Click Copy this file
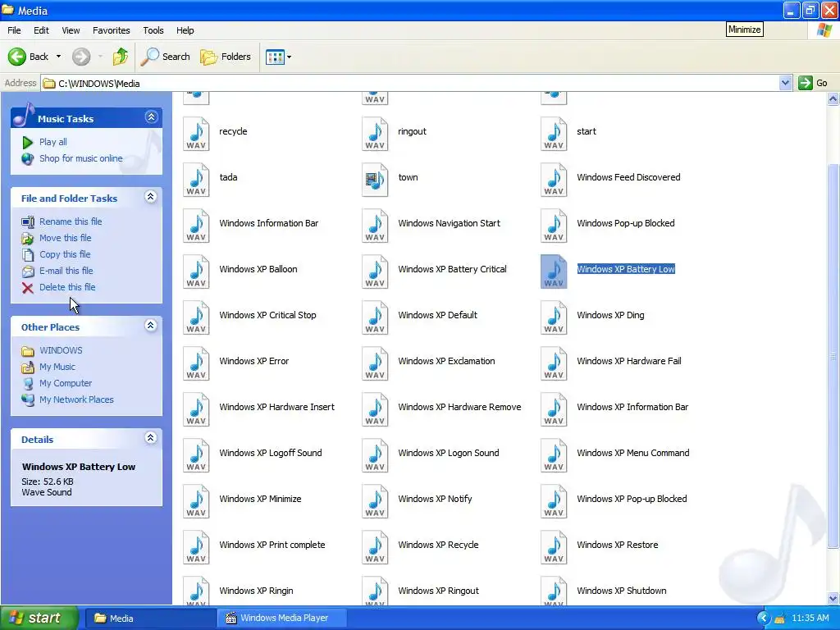Viewport: 840px width, 630px height. click(x=65, y=254)
